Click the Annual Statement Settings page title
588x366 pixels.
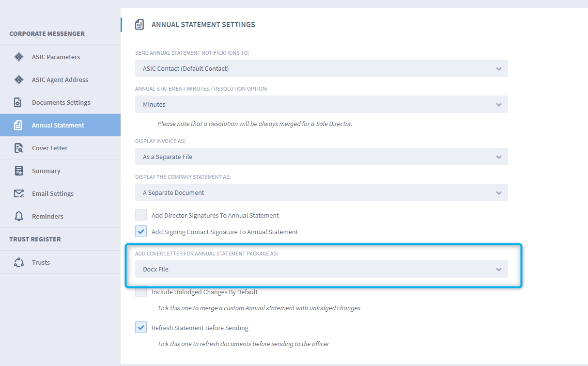[203, 24]
